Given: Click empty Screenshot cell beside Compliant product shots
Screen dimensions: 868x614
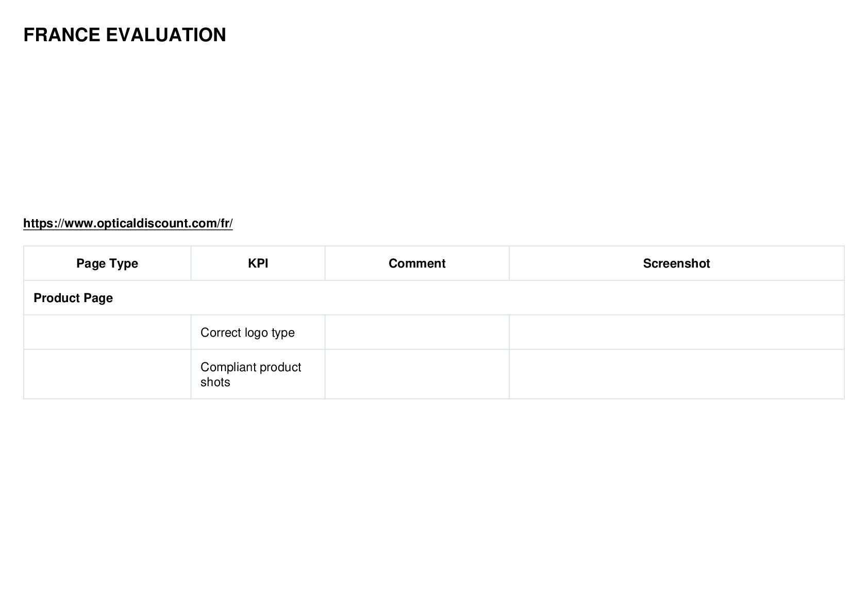Looking at the screenshot, I should point(677,374).
